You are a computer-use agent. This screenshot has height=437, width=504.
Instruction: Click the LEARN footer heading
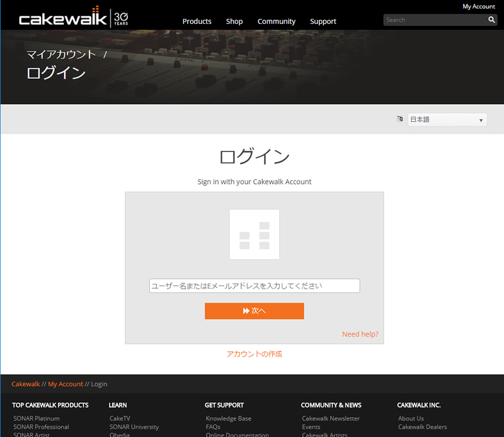coord(118,405)
